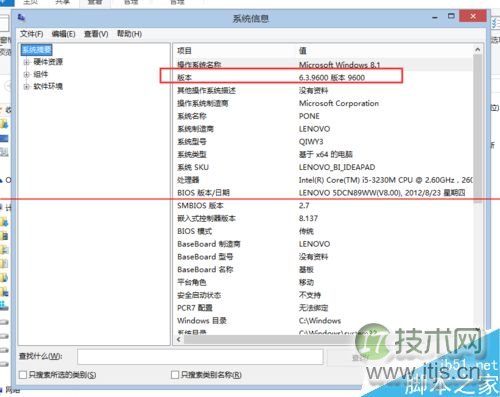
Task: Select the 平台角色 row
Action: (x=323, y=282)
